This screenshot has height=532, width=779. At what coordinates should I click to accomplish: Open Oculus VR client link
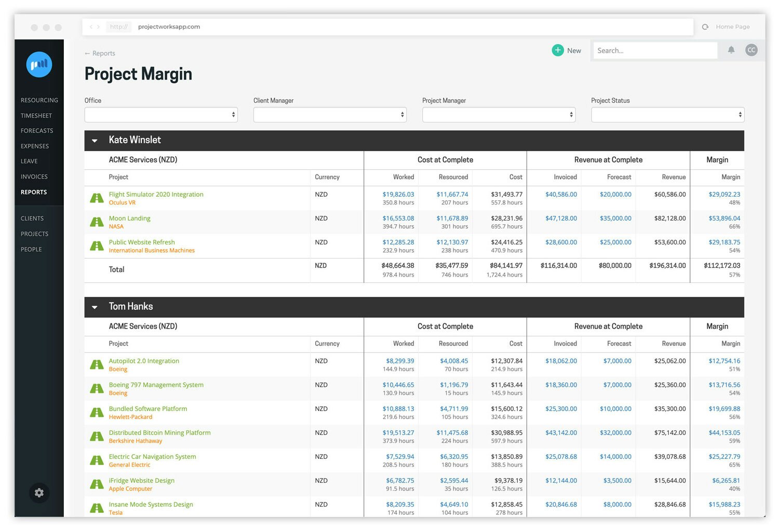pos(122,203)
